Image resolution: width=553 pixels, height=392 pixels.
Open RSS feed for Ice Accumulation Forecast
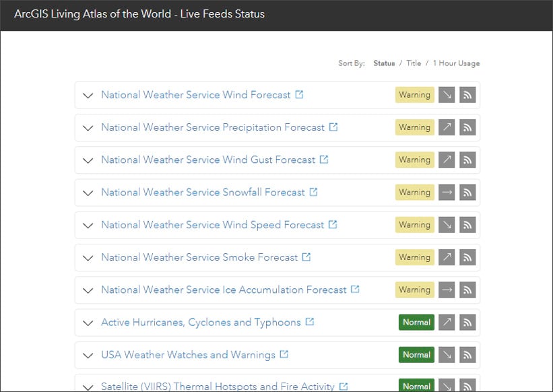tap(467, 290)
